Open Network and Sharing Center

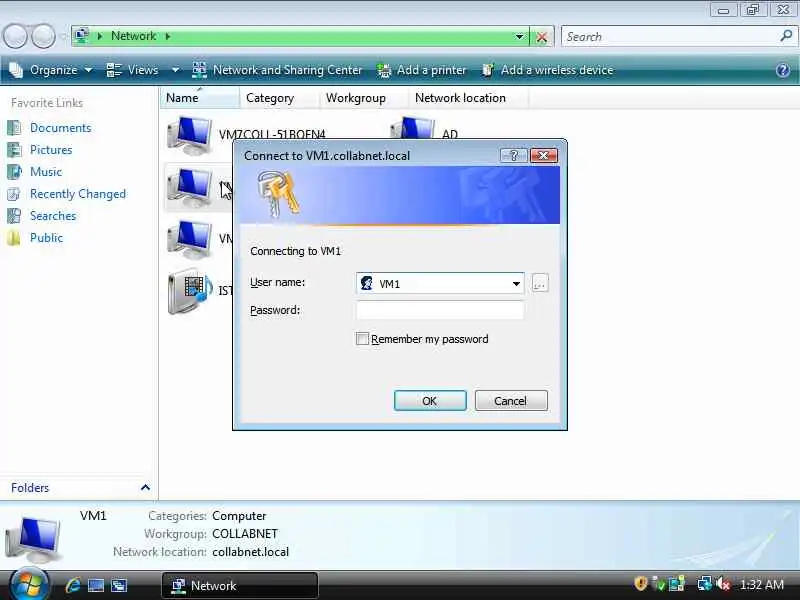[277, 70]
